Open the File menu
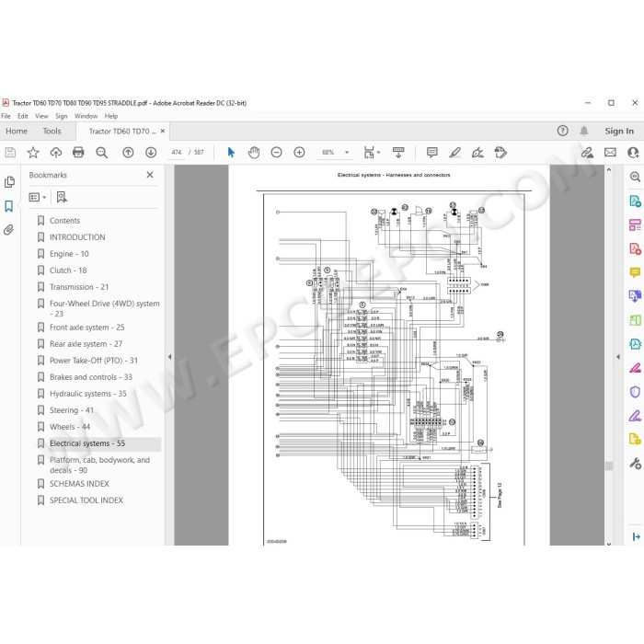 (6, 116)
